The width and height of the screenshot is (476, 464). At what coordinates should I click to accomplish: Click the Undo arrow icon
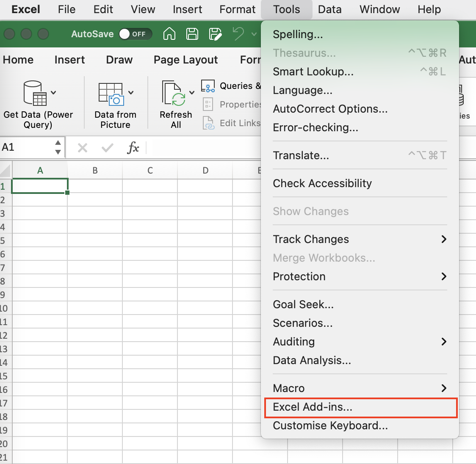(x=238, y=33)
